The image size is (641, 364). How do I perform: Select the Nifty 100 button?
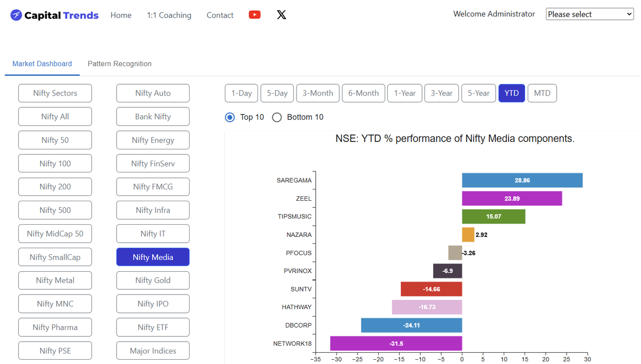pyautogui.click(x=55, y=163)
